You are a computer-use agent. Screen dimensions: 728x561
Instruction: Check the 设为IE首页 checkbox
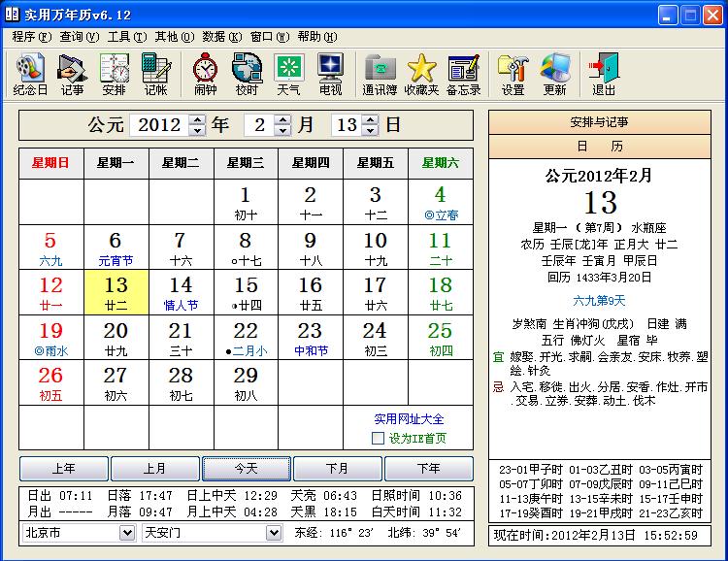378,438
